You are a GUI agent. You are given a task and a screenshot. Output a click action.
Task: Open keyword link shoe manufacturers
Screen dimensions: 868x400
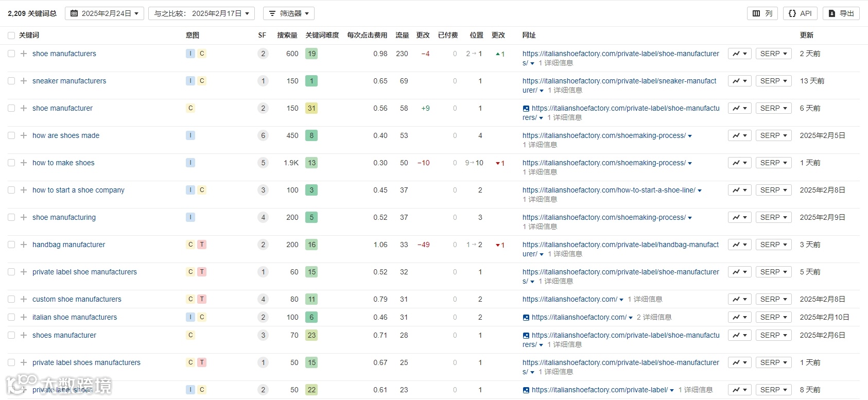tap(64, 54)
